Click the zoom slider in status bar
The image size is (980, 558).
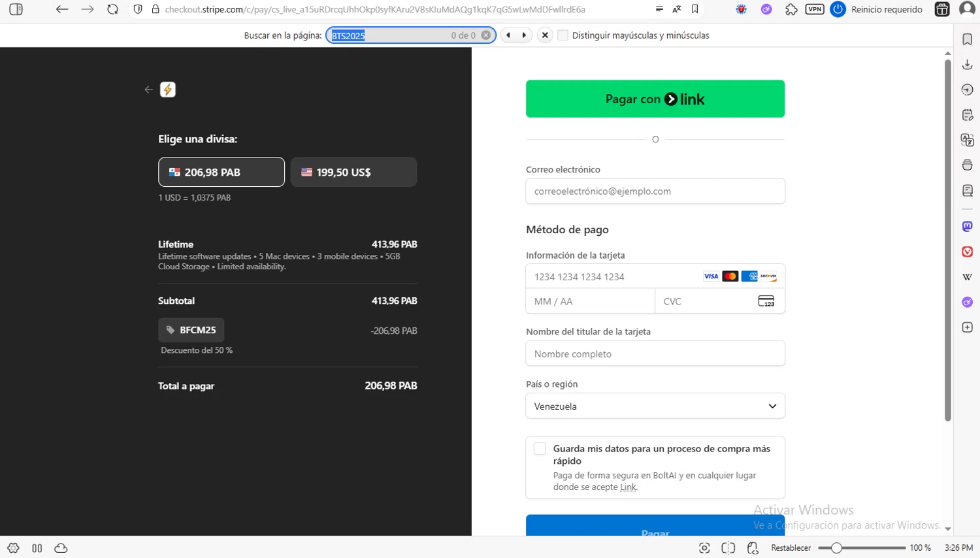[x=862, y=548]
